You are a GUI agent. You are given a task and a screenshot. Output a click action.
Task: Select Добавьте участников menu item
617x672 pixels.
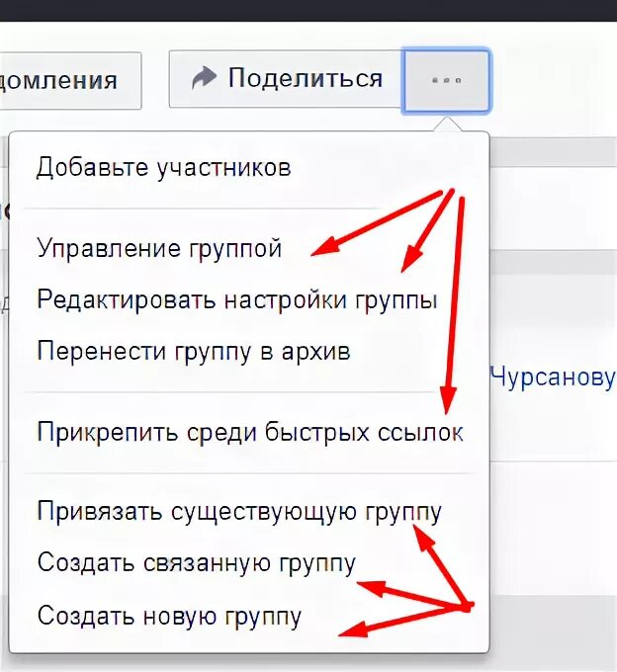tap(164, 167)
